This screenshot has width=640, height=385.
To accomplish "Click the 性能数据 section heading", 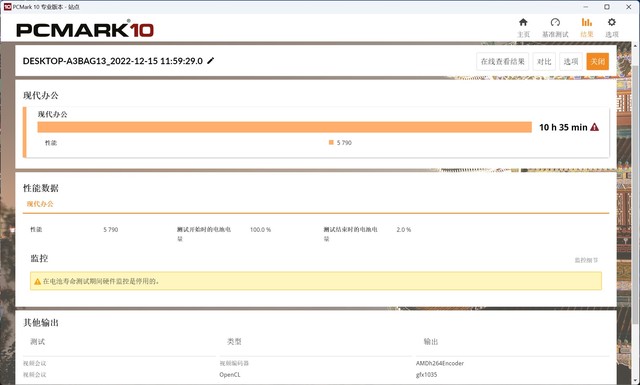I will (41, 188).
